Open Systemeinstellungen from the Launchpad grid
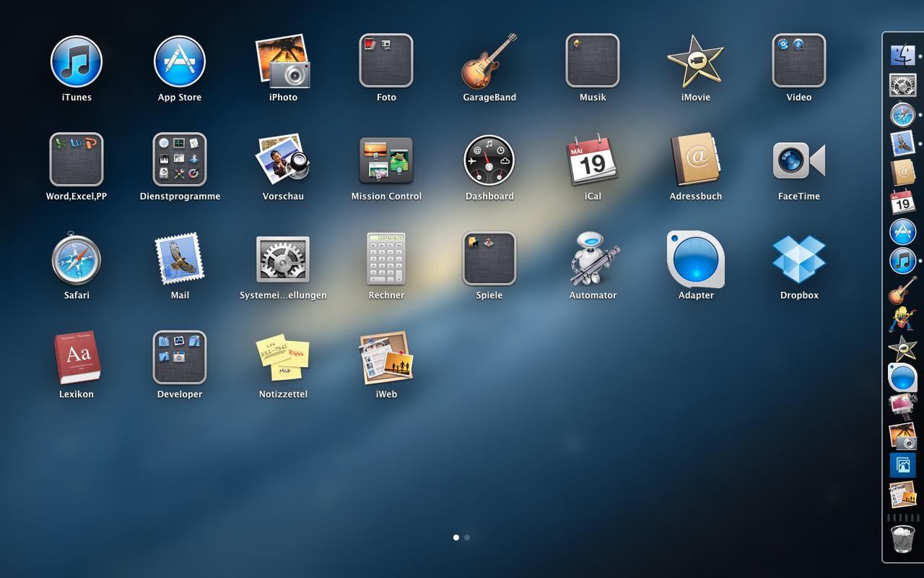The image size is (924, 578). (x=283, y=259)
